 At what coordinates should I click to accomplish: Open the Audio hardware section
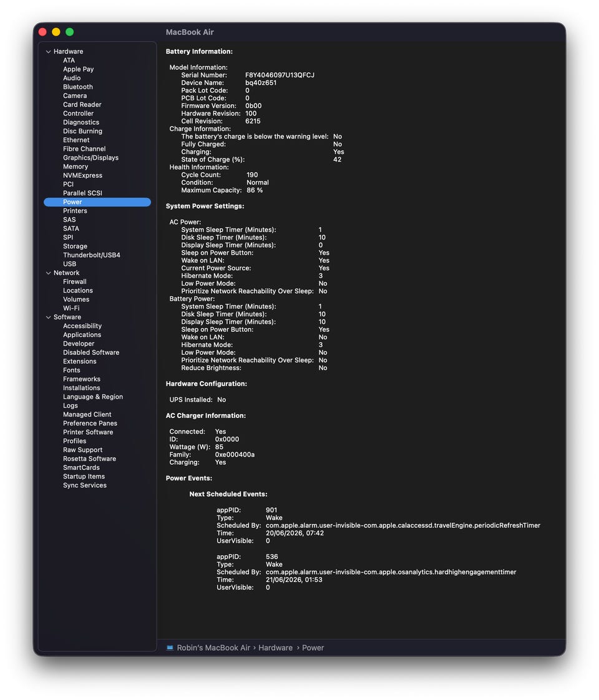(72, 78)
